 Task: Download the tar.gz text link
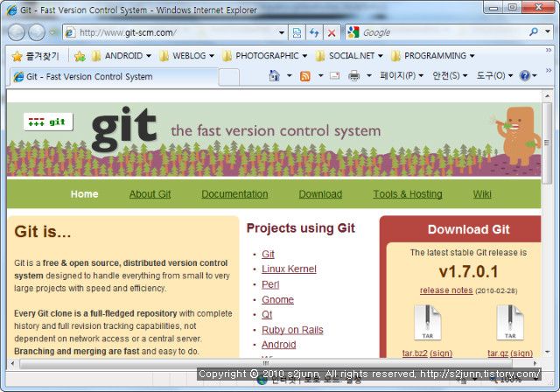[498, 353]
